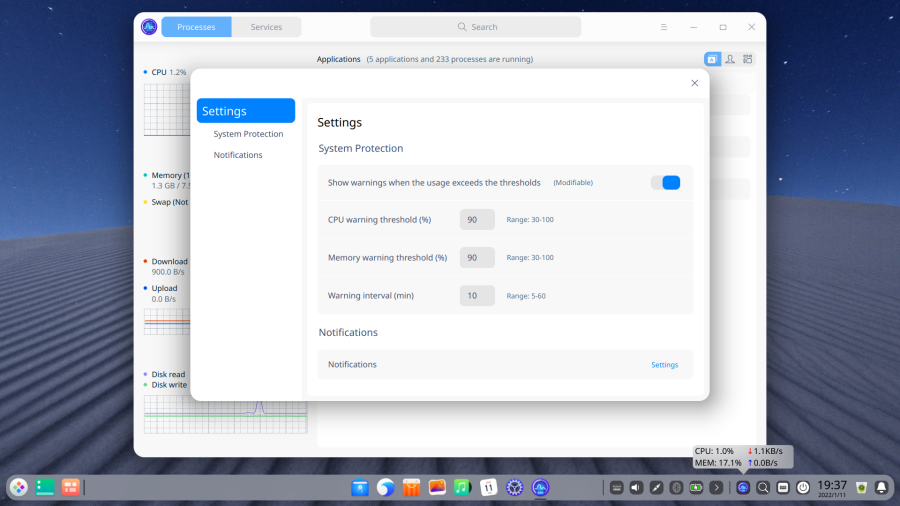
Task: Click the show desktop dock icon
Action: 45,488
